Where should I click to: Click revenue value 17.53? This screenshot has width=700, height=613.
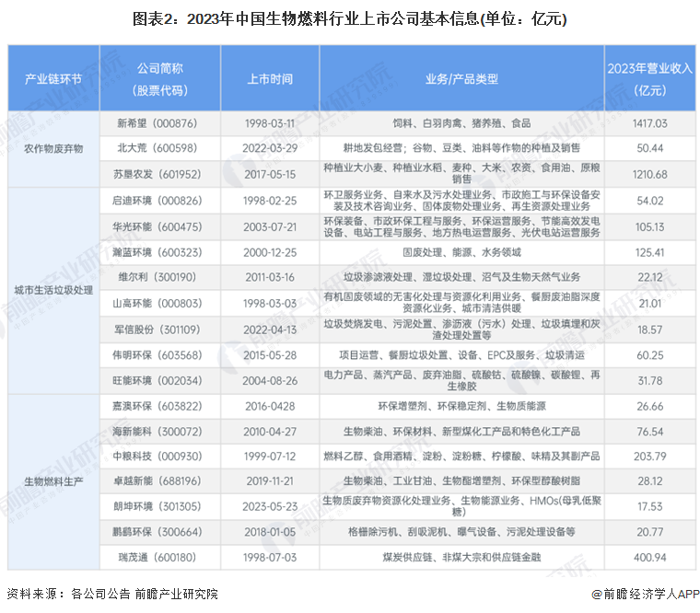[x=650, y=506]
